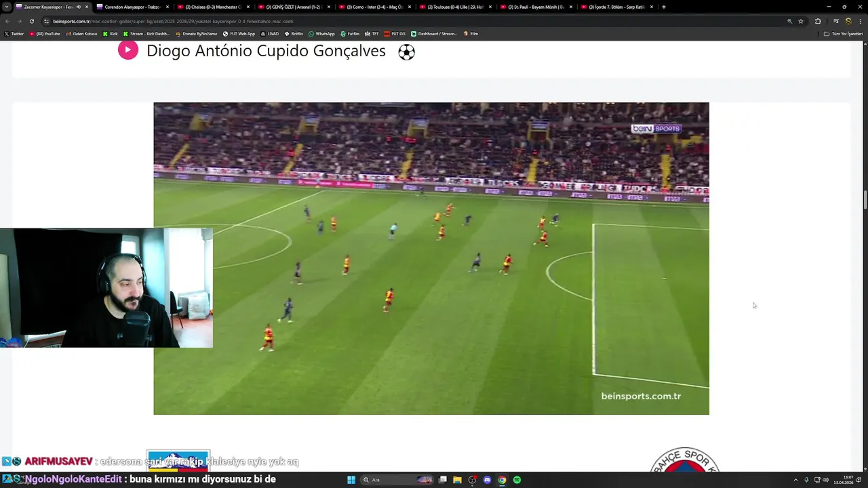Viewport: 868px width, 488px height.
Task: Open the volume tray icon
Action: coord(826,480)
